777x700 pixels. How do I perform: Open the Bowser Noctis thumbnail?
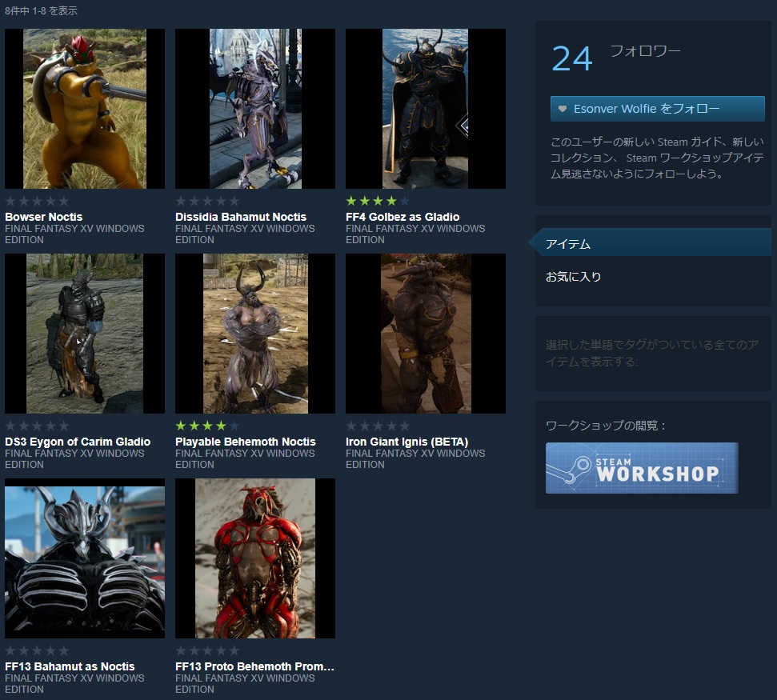click(85, 109)
